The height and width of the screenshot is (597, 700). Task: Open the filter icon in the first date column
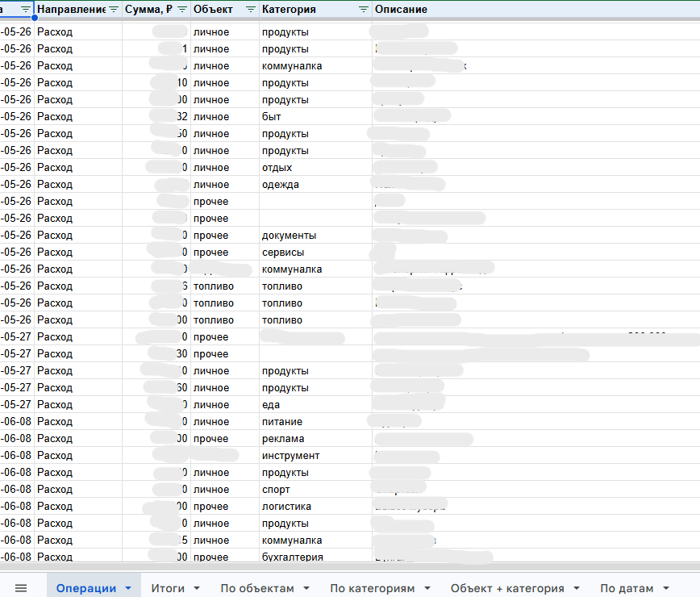26,10
